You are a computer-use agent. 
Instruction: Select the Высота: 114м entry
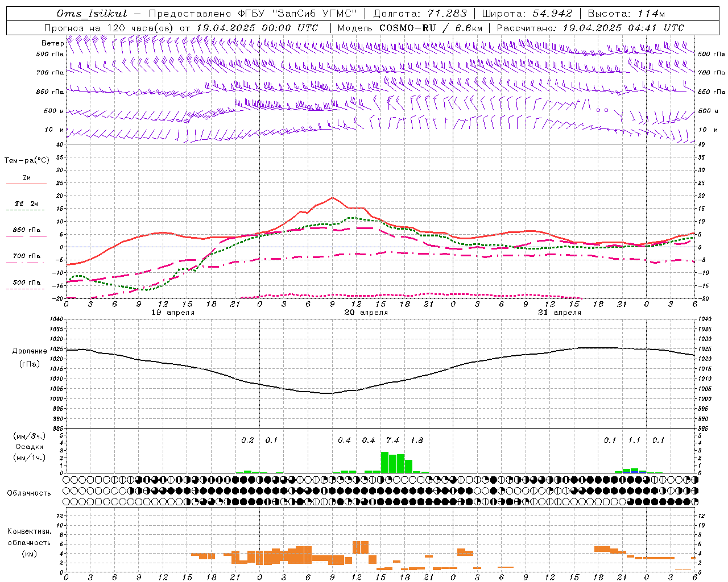[626, 14]
